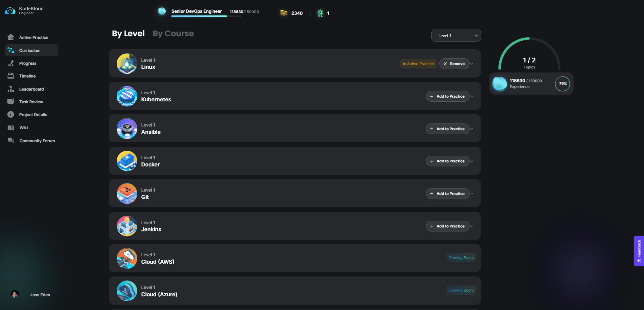Click the 118630 / 150000 Experience text in card
644x310 pixels.
[526, 84]
